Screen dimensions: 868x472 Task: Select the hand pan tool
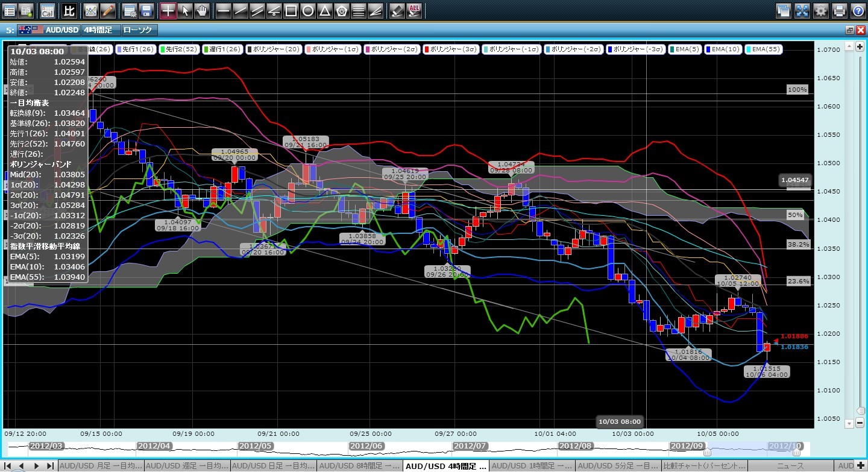tap(202, 10)
